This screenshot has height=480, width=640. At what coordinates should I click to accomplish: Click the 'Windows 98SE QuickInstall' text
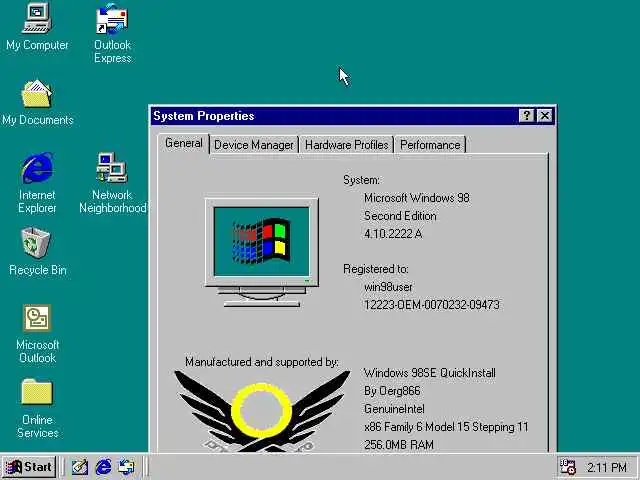point(429,373)
